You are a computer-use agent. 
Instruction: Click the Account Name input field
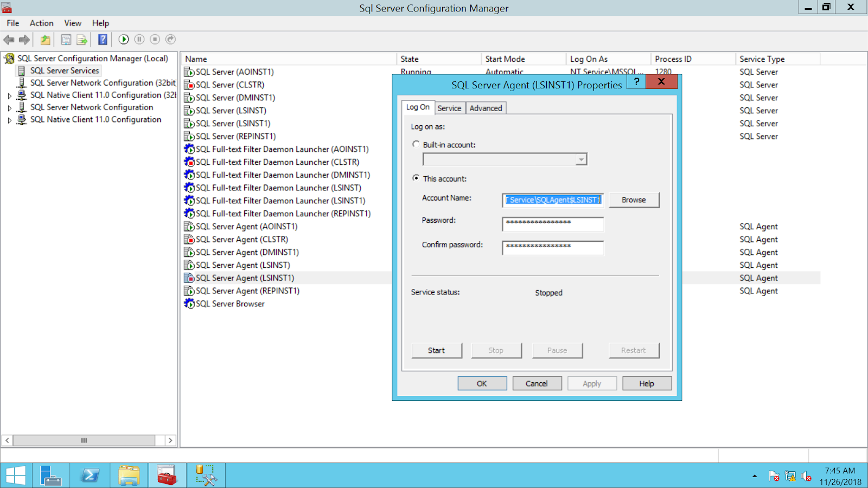click(x=553, y=200)
